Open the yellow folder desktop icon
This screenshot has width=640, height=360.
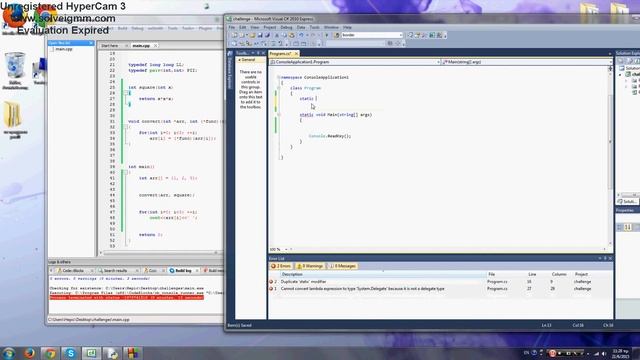15,120
